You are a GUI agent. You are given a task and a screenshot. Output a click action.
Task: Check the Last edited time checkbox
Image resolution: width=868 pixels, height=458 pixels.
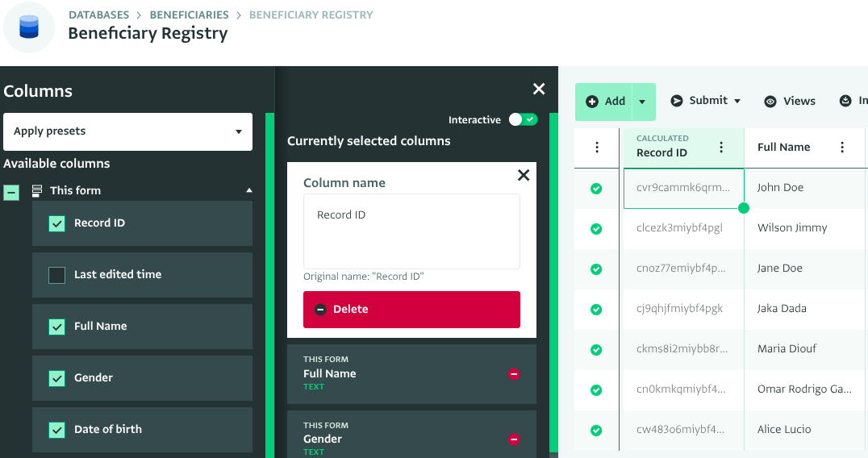coord(57,275)
